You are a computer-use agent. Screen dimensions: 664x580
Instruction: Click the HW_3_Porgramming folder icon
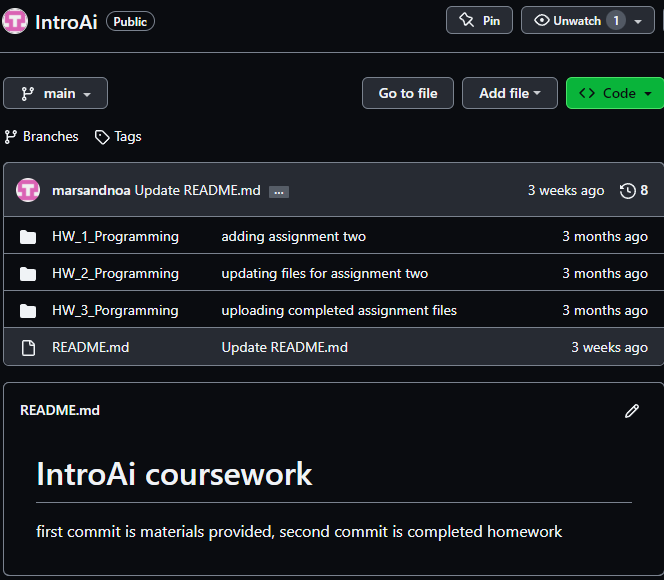28,311
